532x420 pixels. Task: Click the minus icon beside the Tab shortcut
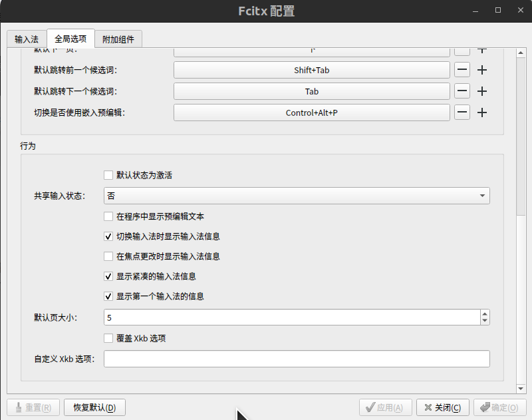coord(462,91)
